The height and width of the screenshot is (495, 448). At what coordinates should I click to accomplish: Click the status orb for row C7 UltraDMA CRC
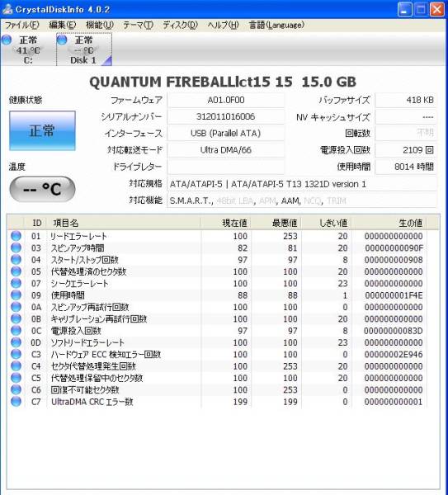point(17,402)
